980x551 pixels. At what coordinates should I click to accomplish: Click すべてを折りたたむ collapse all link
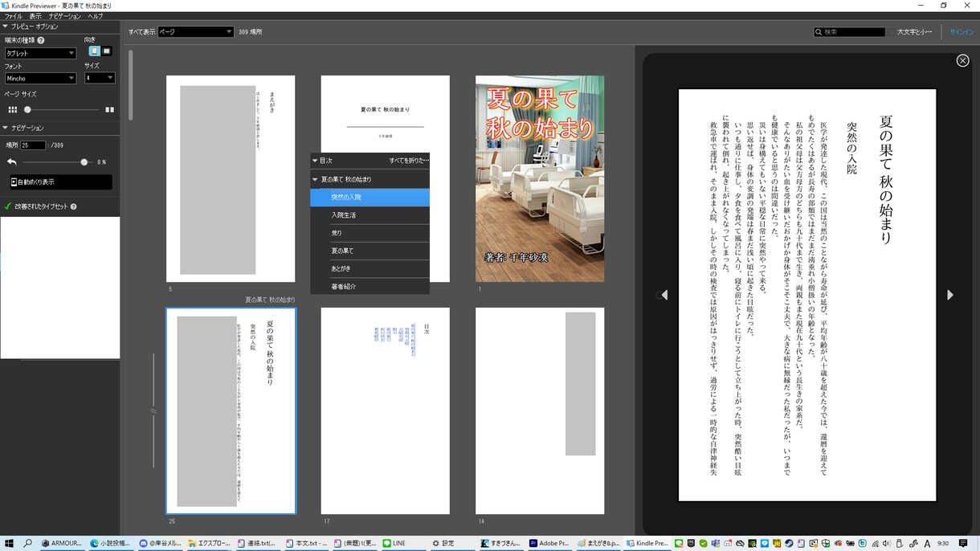tap(408, 161)
